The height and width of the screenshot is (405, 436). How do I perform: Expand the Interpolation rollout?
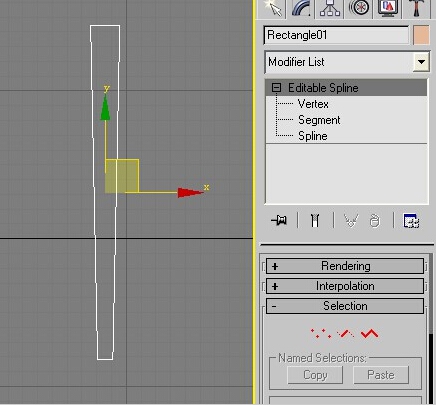pos(345,286)
